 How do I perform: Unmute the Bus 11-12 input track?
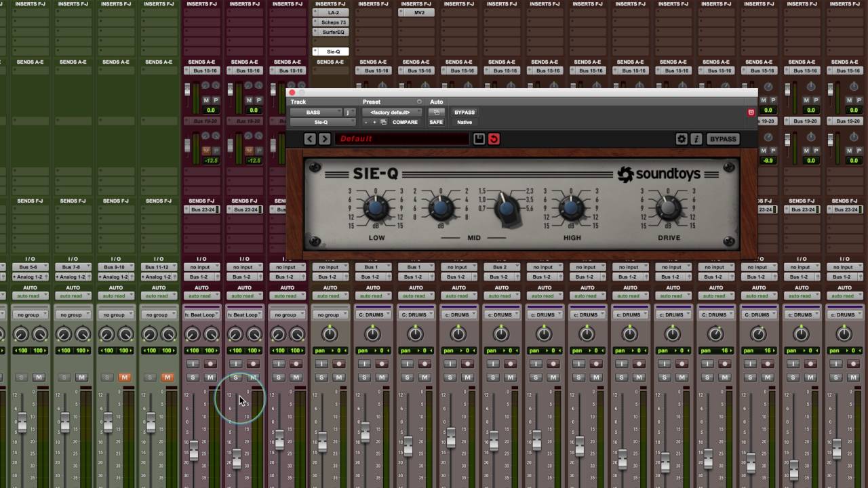[x=167, y=377]
